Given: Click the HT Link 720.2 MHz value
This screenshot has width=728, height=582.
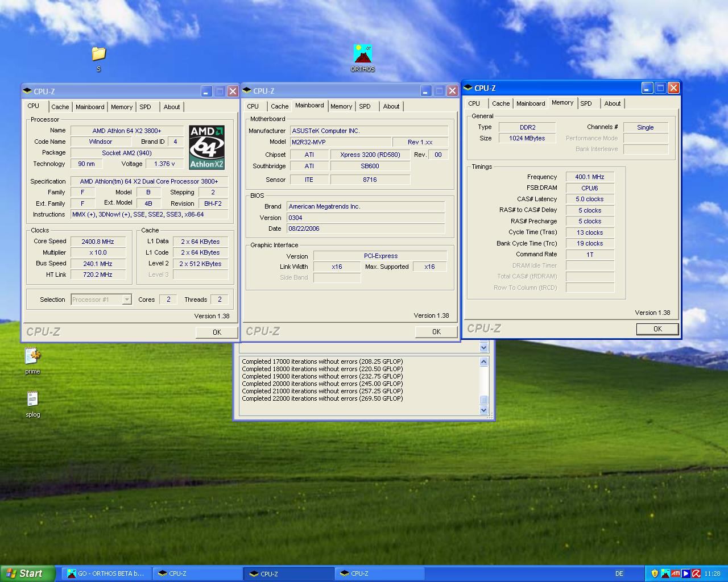Looking at the screenshot, I should click(x=98, y=275).
